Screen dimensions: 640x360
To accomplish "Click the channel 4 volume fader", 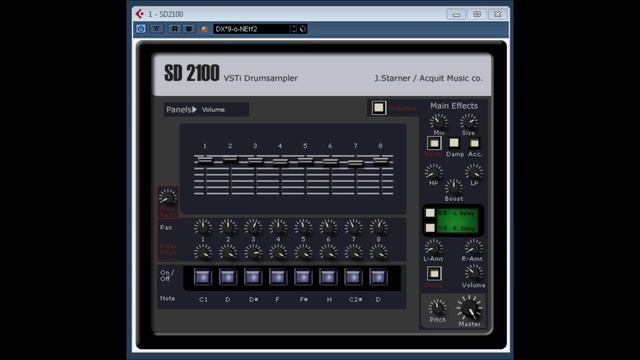I will (280, 162).
